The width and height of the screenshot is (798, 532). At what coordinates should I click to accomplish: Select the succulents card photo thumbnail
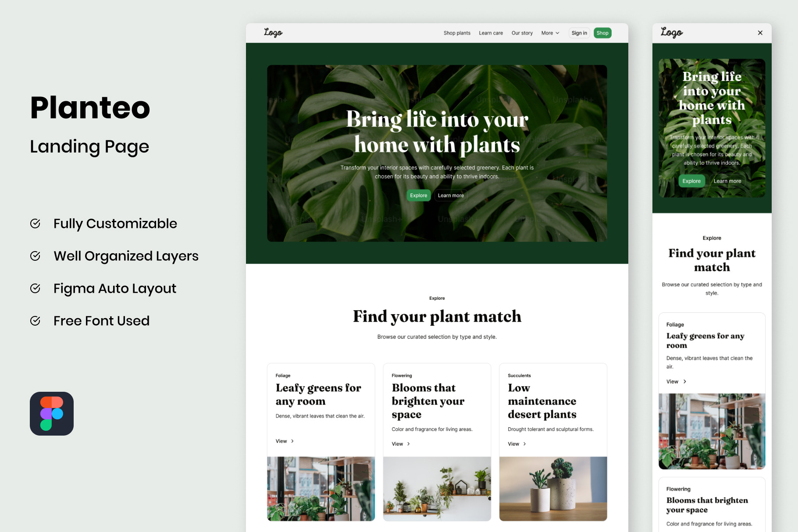click(553, 489)
